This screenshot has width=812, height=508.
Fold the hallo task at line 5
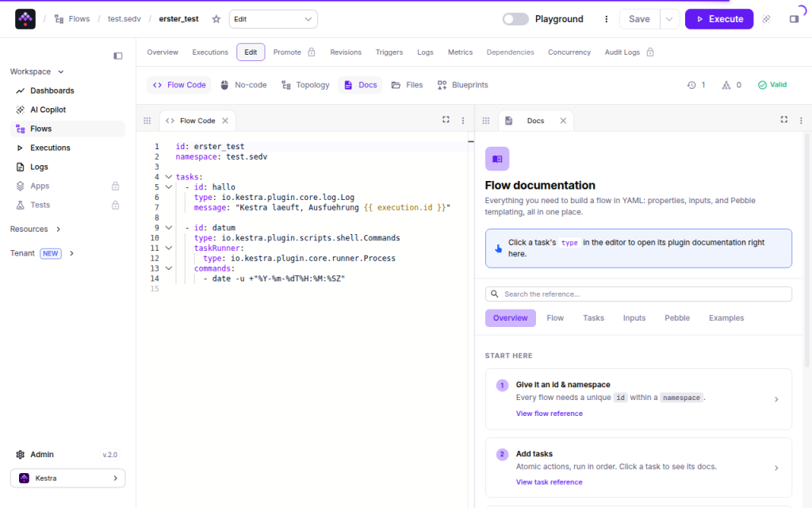(169, 187)
